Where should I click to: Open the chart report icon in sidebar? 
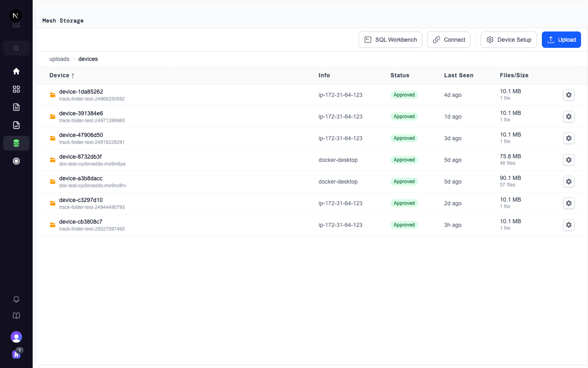click(16, 125)
